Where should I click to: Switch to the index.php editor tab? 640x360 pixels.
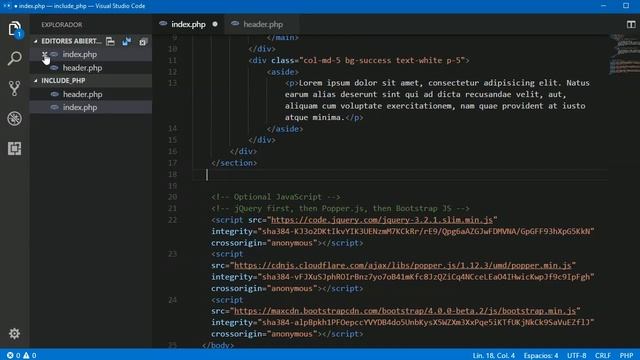pos(188,24)
